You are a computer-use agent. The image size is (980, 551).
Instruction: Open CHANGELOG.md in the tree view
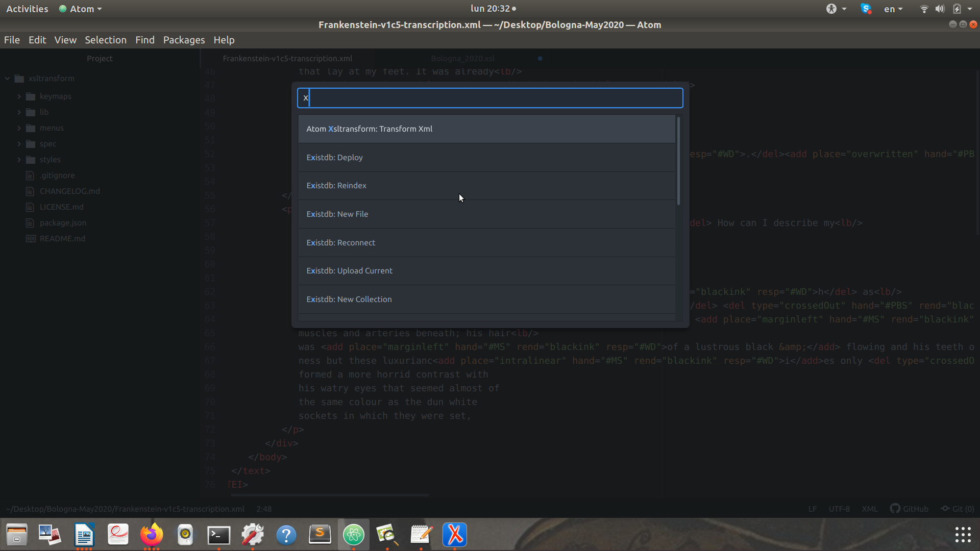pos(70,191)
